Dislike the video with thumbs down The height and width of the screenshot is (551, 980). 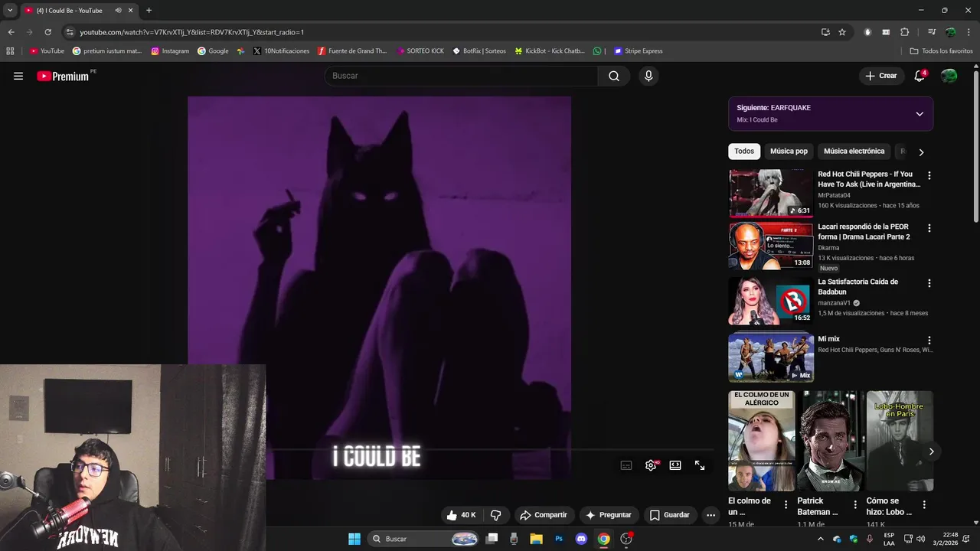pyautogui.click(x=495, y=515)
